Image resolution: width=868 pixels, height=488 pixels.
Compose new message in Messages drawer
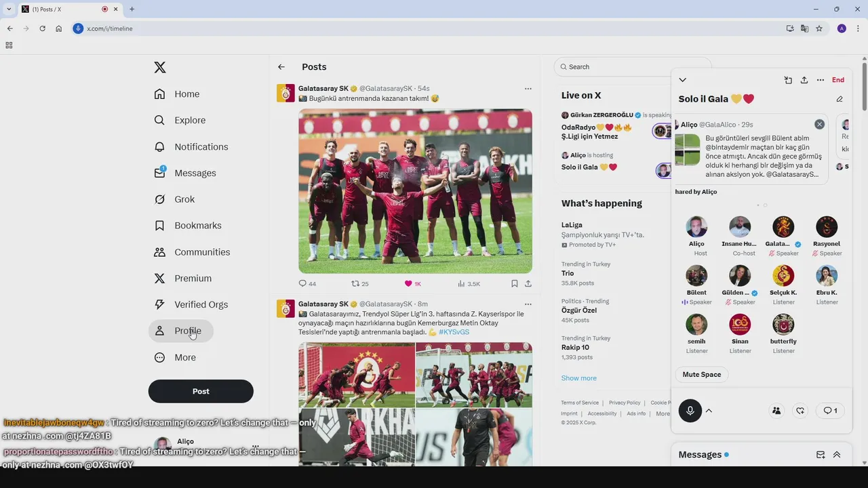[821, 455]
